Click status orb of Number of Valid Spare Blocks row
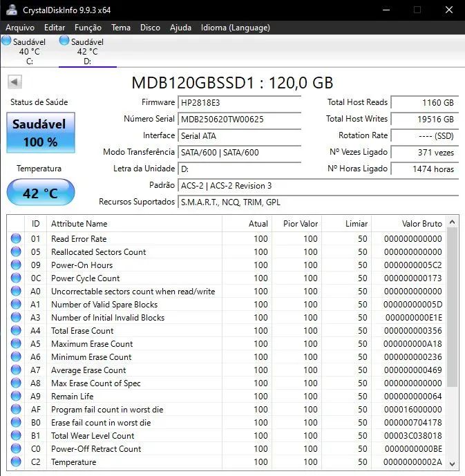The image size is (465, 476). (x=16, y=304)
